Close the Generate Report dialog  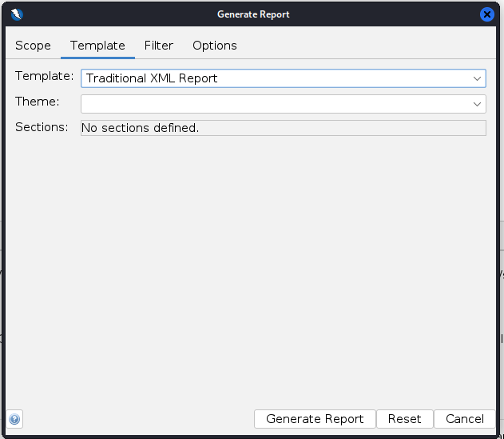pyautogui.click(x=486, y=14)
